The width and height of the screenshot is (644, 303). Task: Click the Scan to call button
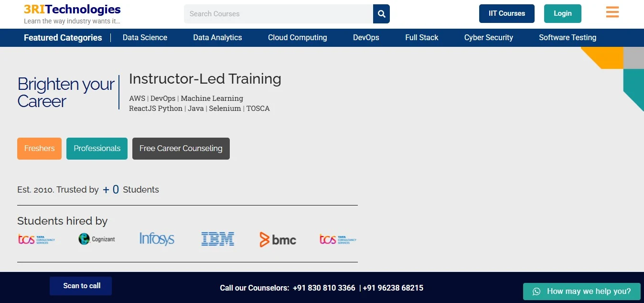[81, 286]
